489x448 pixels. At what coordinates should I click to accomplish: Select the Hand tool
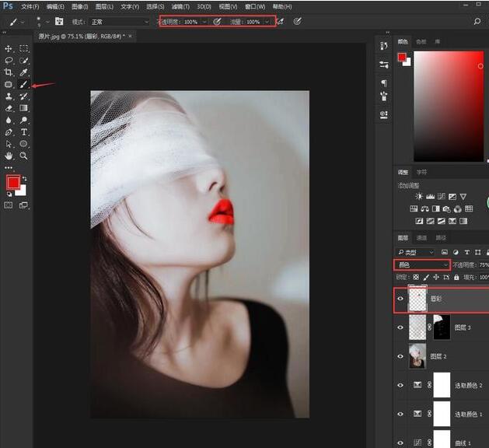(x=9, y=156)
